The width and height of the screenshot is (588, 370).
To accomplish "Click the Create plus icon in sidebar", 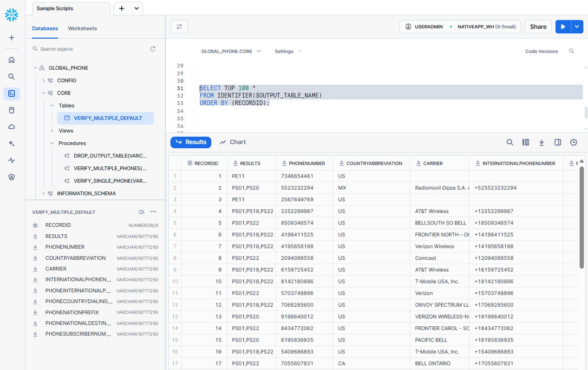I will pyautogui.click(x=12, y=38).
